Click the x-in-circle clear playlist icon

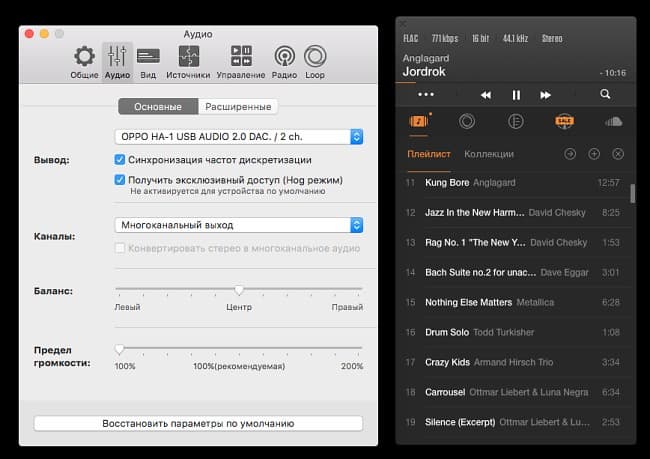coord(618,154)
